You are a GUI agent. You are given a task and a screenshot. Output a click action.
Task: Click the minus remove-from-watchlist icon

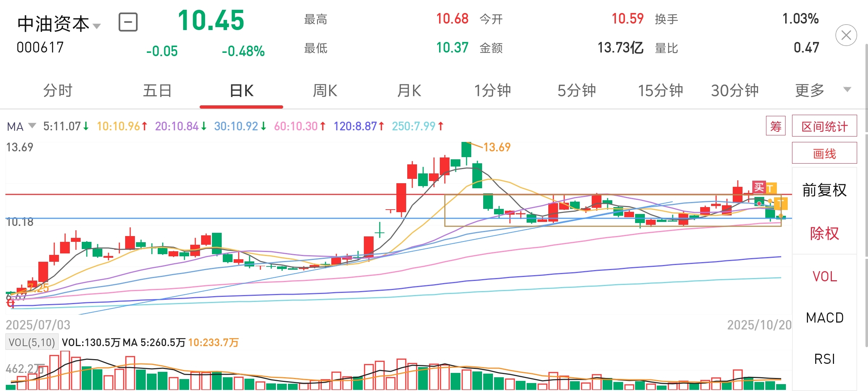(128, 22)
